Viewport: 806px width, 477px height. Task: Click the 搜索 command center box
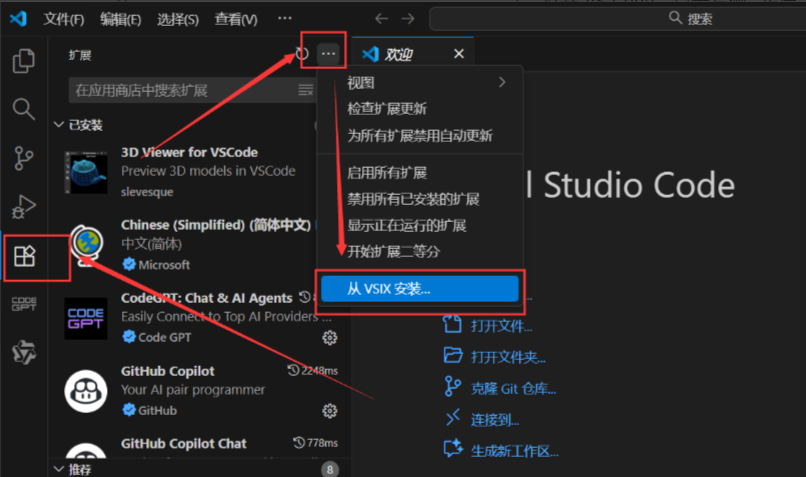click(x=617, y=19)
